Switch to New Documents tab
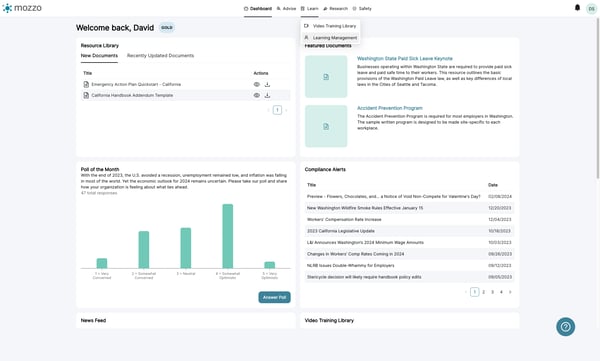 tap(99, 56)
